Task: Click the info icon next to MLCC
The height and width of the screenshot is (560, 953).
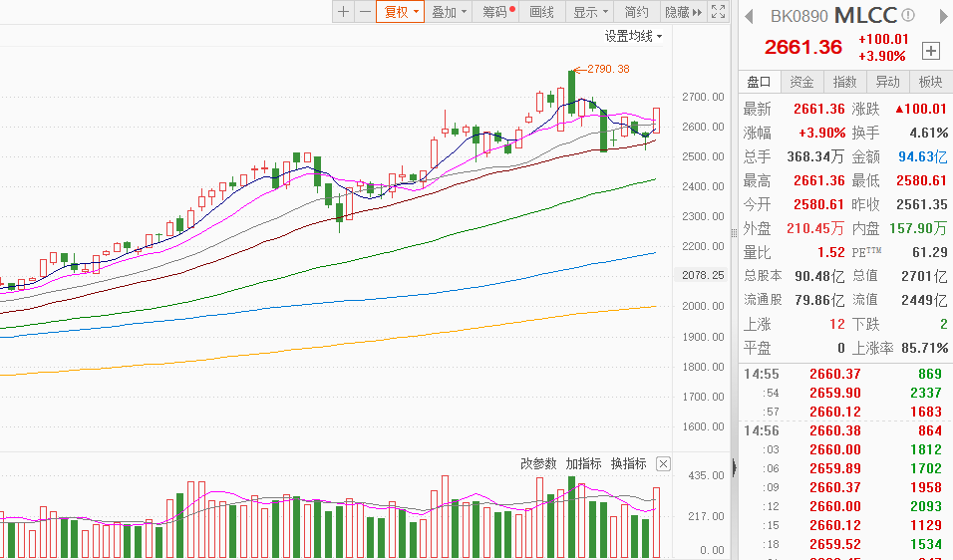Action: [908, 16]
